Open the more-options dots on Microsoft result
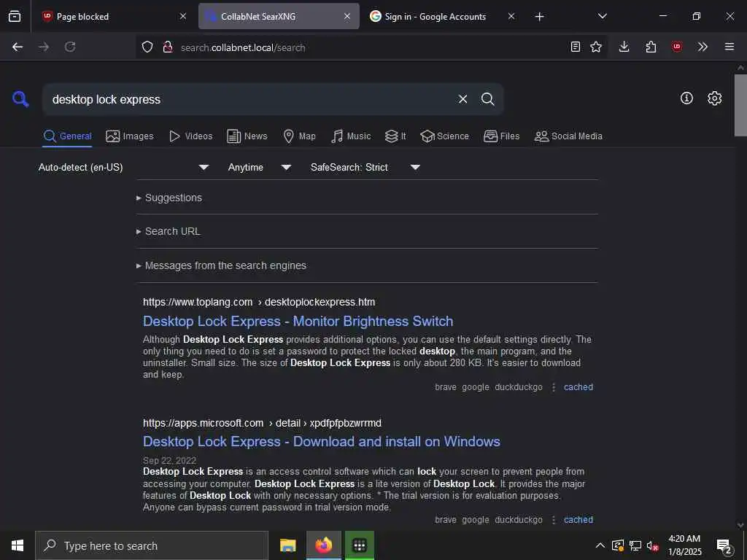This screenshot has width=747, height=560. (x=553, y=520)
